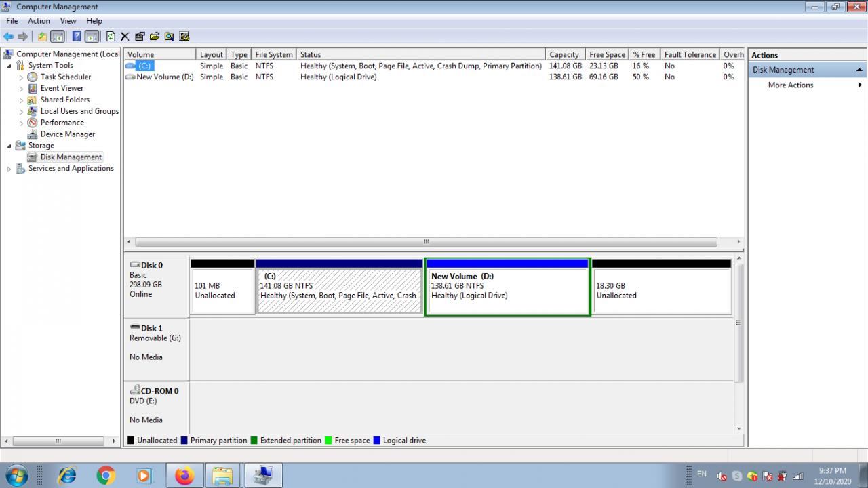Screen dimensions: 868x488
Task: Sort by the Capacity column header
Action: (564, 54)
